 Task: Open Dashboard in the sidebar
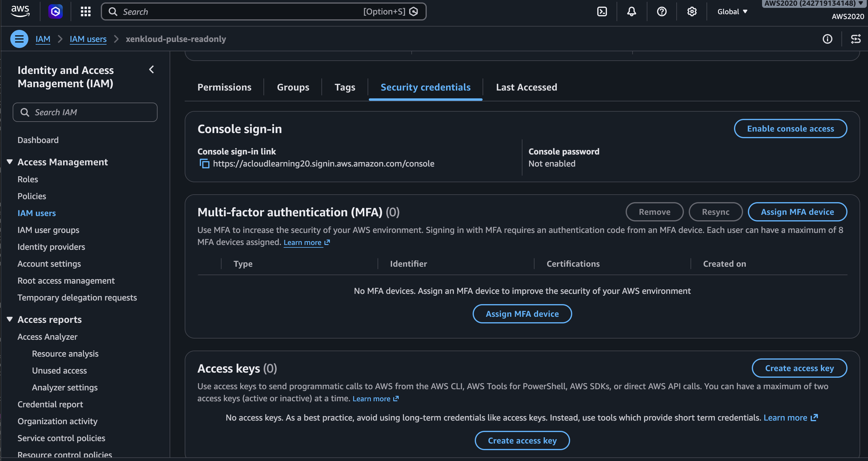click(x=38, y=140)
